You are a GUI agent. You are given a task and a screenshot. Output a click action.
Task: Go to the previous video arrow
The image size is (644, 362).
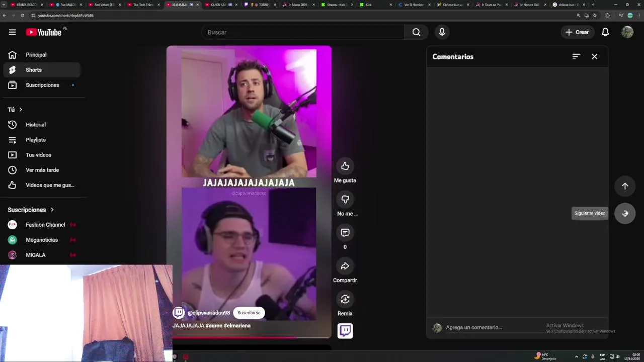click(625, 186)
